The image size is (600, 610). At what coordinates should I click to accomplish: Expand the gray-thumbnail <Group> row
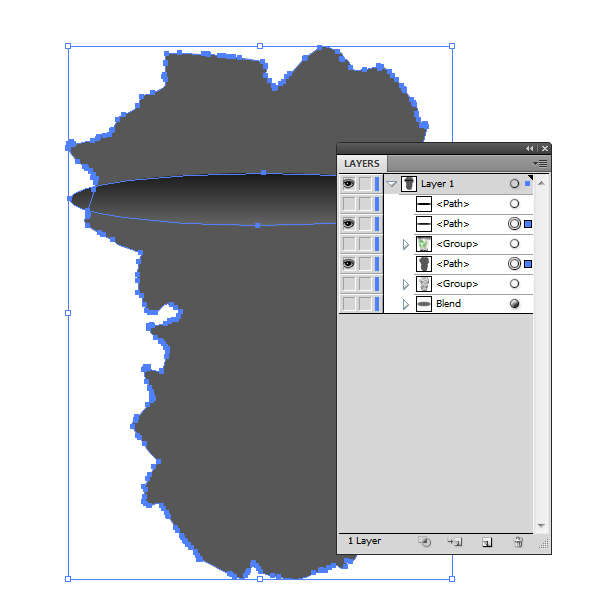405,284
